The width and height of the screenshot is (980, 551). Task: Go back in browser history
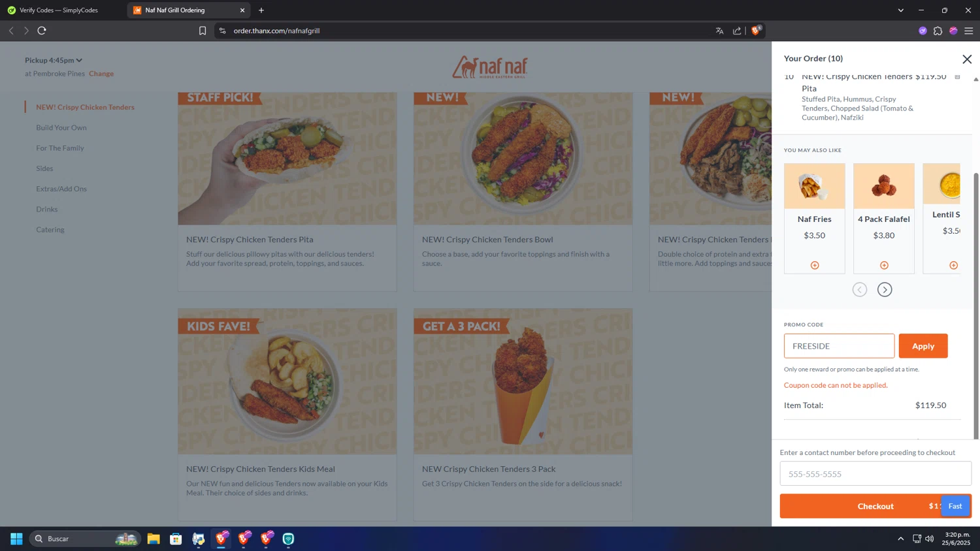pos(11,31)
